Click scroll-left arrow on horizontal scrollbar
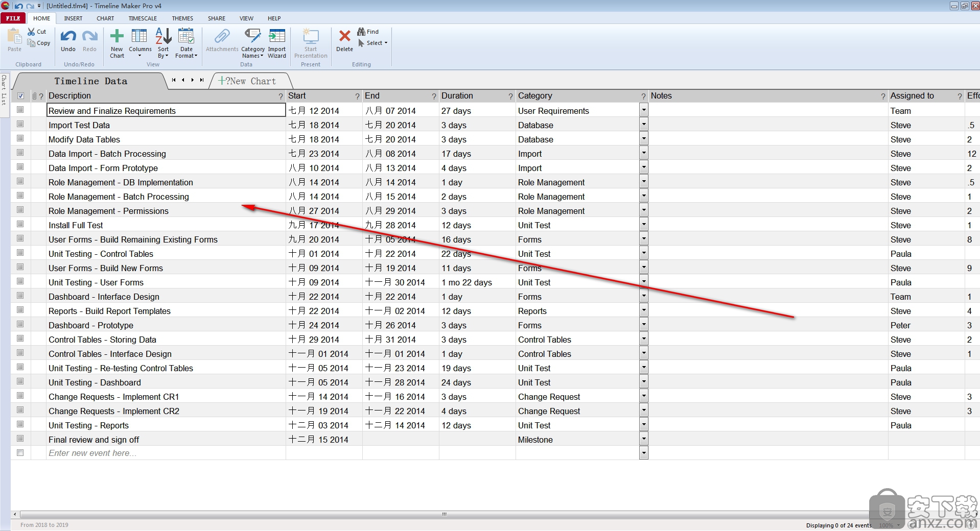 [15, 514]
